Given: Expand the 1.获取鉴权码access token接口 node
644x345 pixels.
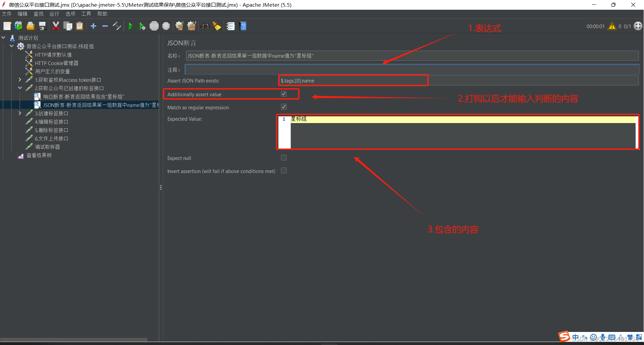Looking at the screenshot, I should (x=20, y=80).
